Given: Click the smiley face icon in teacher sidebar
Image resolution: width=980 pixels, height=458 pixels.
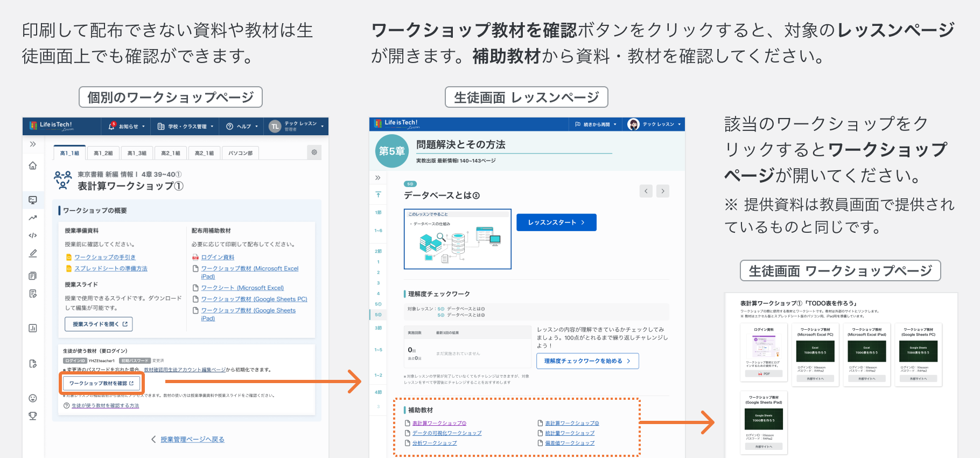Looking at the screenshot, I should pos(33,398).
